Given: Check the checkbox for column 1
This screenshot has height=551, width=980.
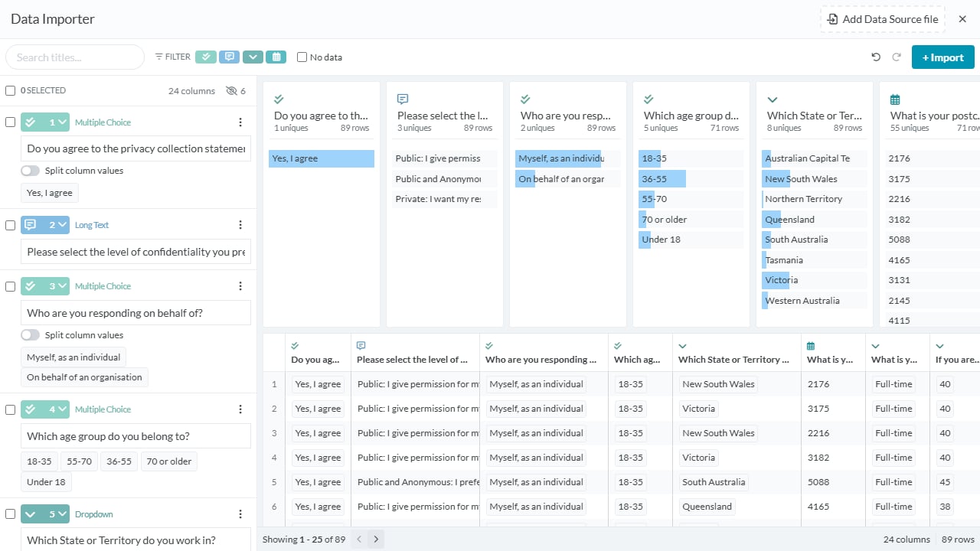Looking at the screenshot, I should [x=10, y=122].
